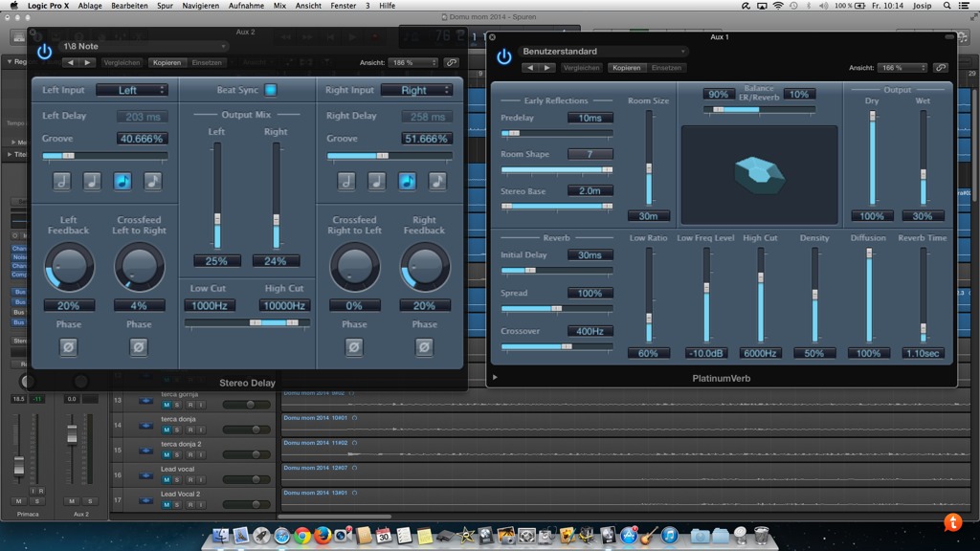This screenshot has width=980, height=551.
Task: Open the Mix menu
Action: (280, 6)
